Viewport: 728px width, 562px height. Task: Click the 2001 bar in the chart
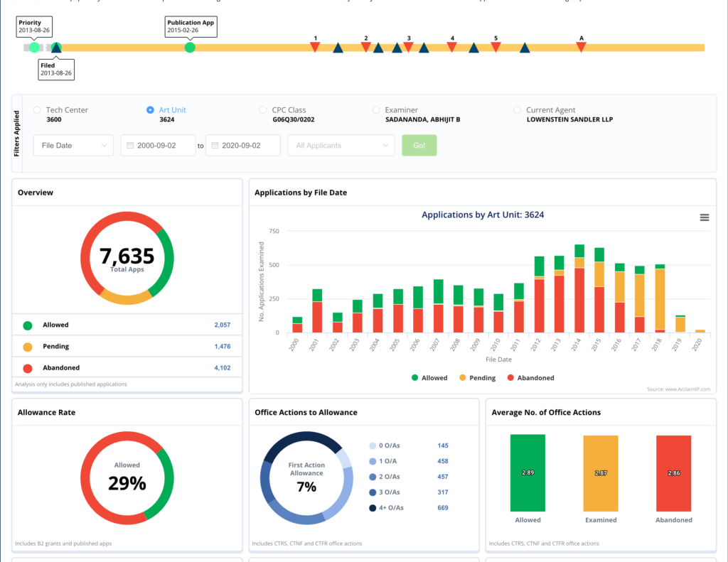pos(317,310)
